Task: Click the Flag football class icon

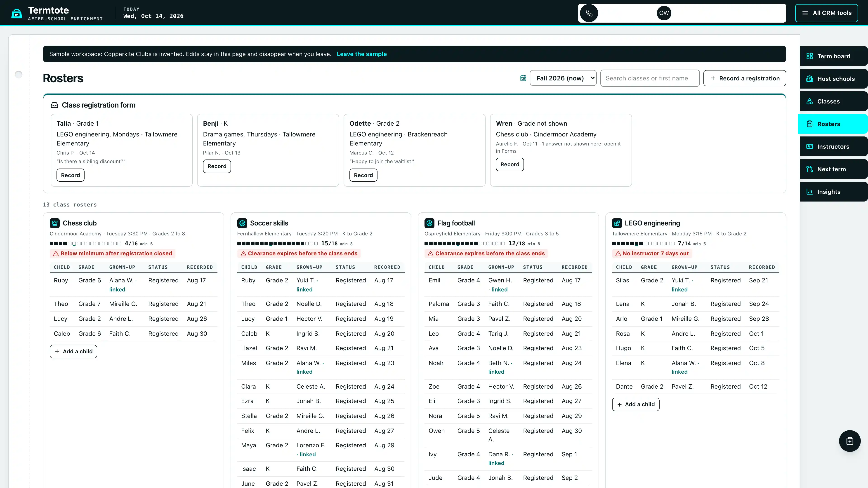Action: 429,223
